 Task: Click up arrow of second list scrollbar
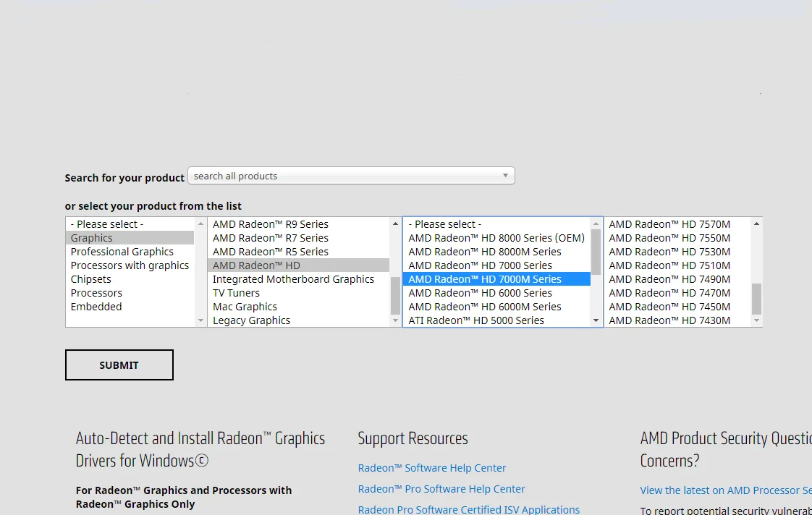[x=395, y=224]
